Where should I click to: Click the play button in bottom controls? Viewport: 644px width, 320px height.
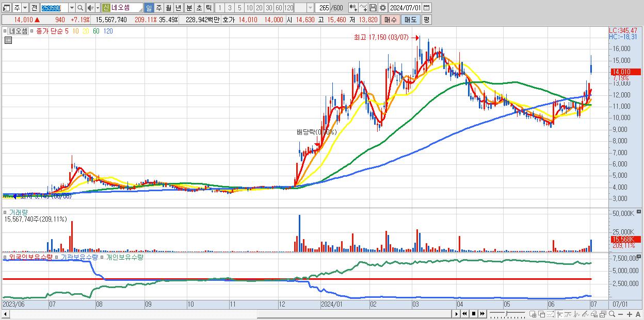click(x=456, y=314)
